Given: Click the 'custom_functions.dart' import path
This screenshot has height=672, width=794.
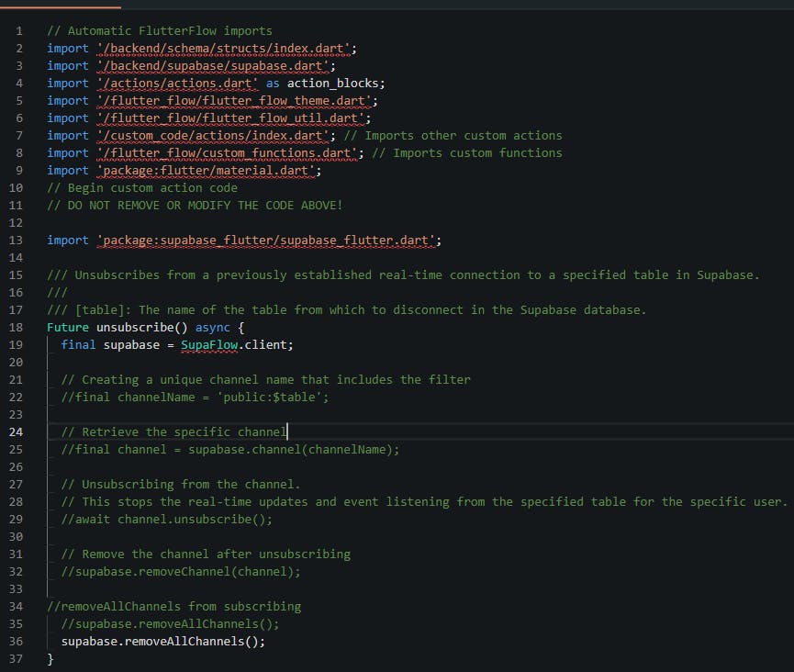Looking at the screenshot, I should (229, 153).
